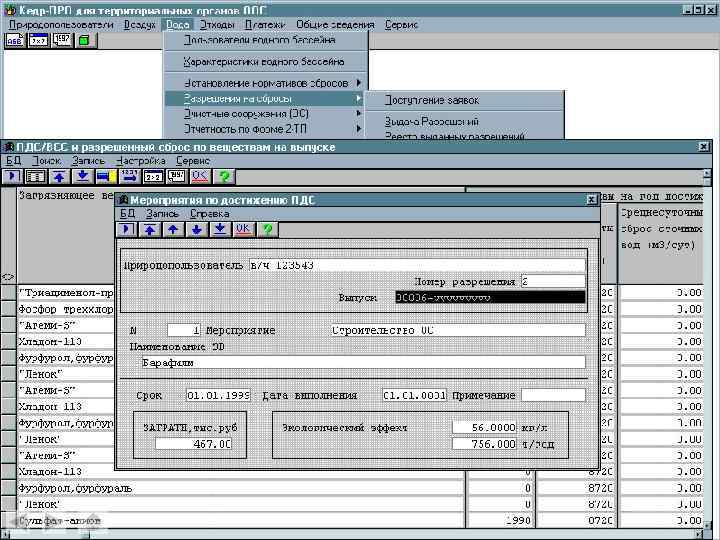Click the АБВ text icon in main toolbar
This screenshot has width=720, height=540.
coord(15,41)
